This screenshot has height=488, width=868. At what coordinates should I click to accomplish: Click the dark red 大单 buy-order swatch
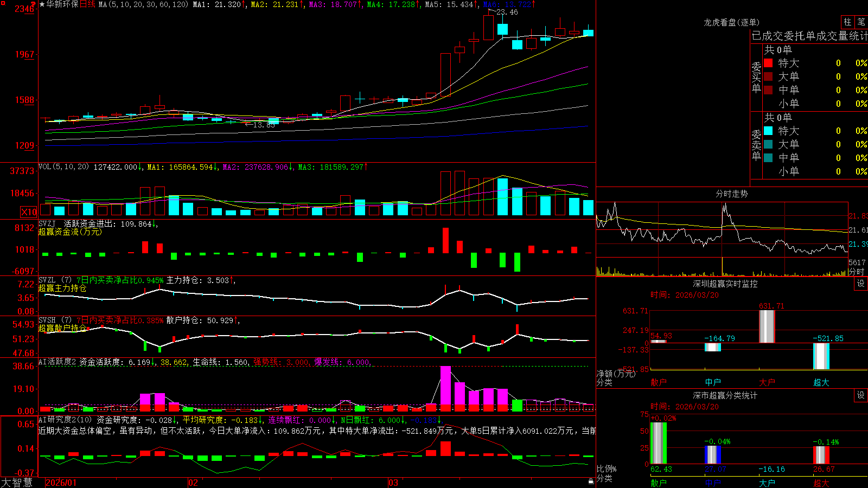(768, 76)
